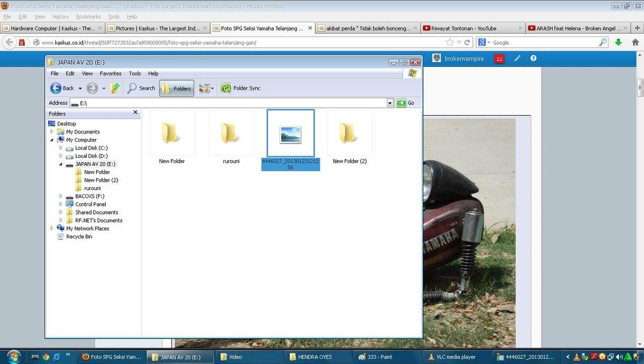Select New Folder (2) in folder tree
The height and width of the screenshot is (364, 644).
coord(101,180)
